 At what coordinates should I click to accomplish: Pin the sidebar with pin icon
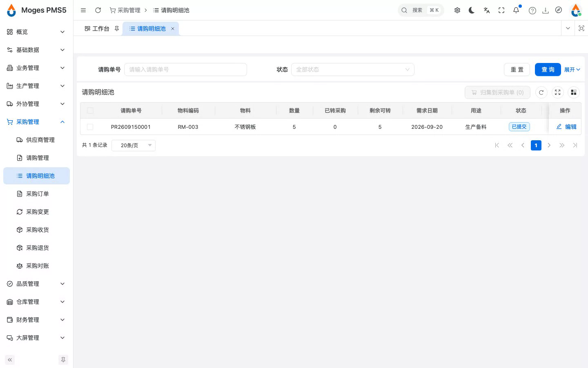coord(63,360)
